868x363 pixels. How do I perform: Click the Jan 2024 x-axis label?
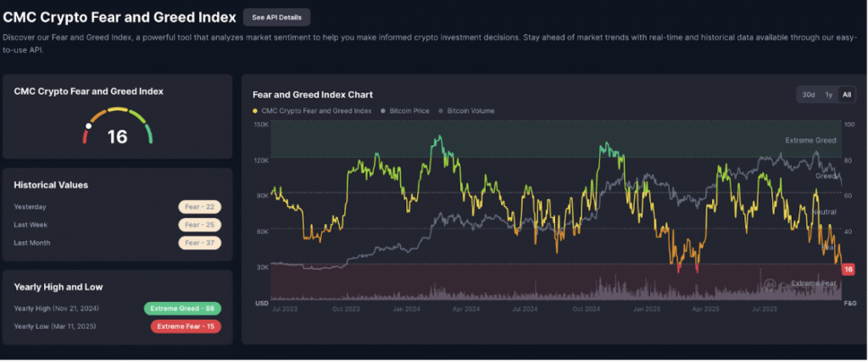coord(409,309)
